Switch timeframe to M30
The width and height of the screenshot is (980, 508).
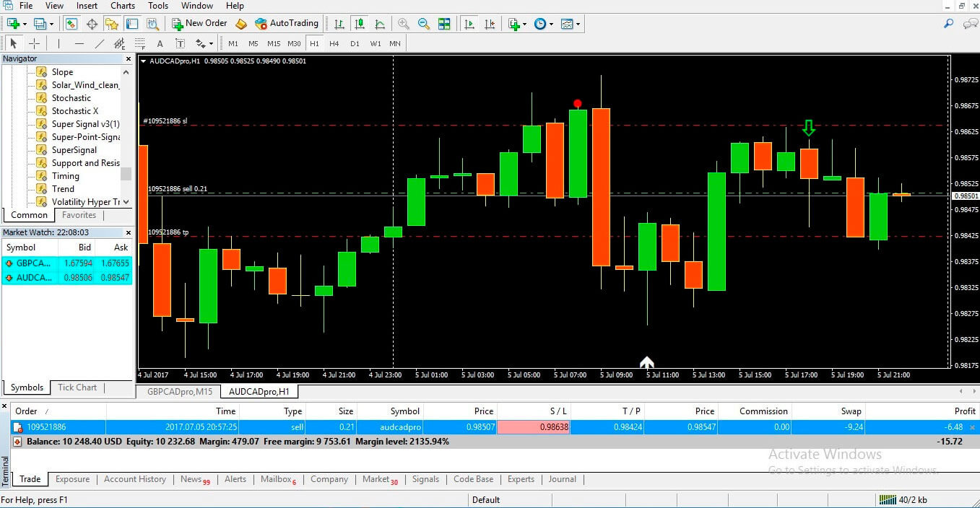pos(294,43)
